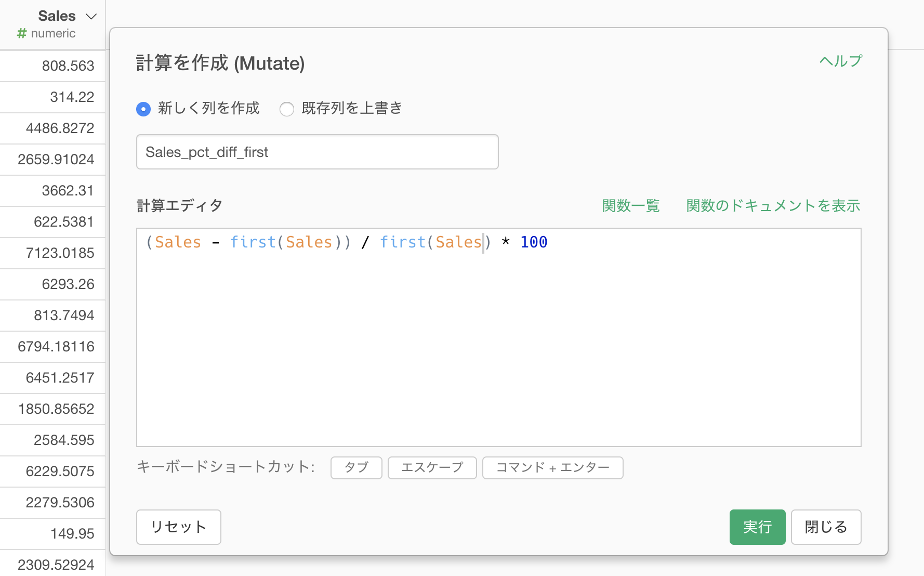Select the 4486.8272 Sales cell
This screenshot has width=924, height=576.
tap(52, 128)
